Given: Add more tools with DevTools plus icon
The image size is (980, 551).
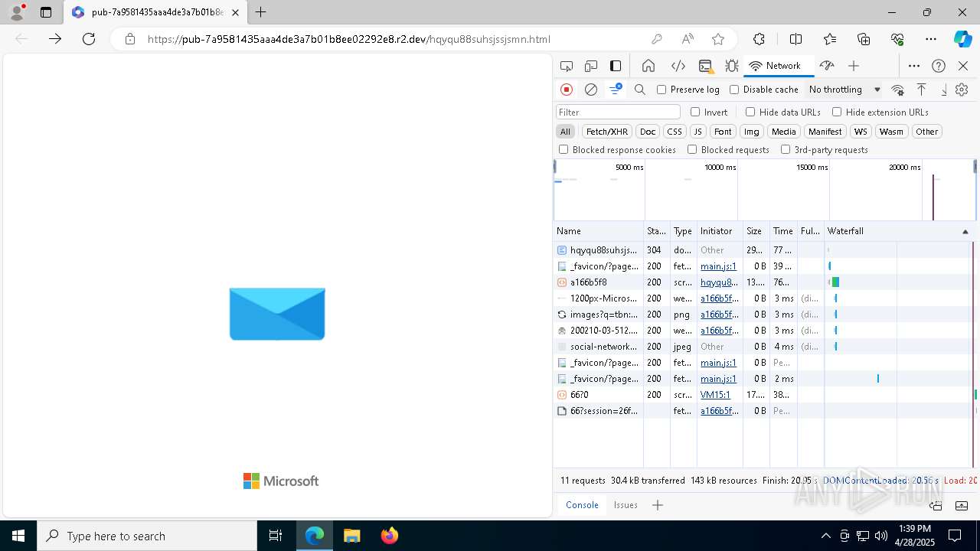Looking at the screenshot, I should (854, 66).
